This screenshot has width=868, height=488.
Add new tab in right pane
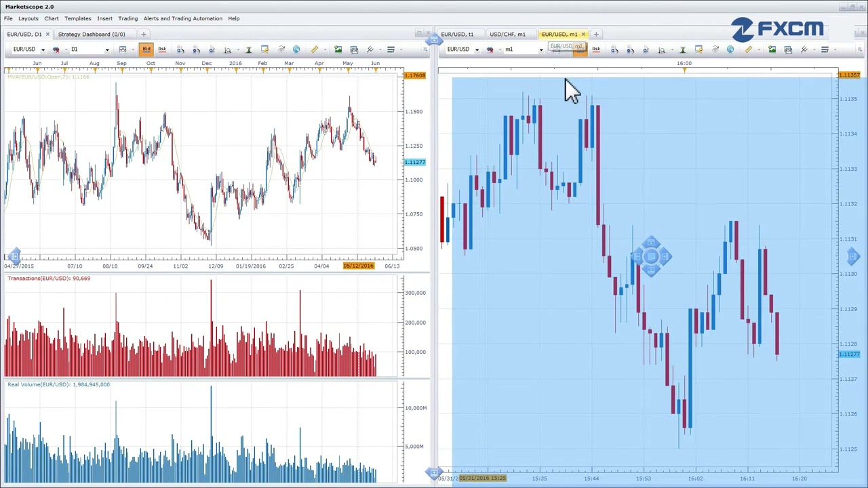pyautogui.click(x=595, y=34)
